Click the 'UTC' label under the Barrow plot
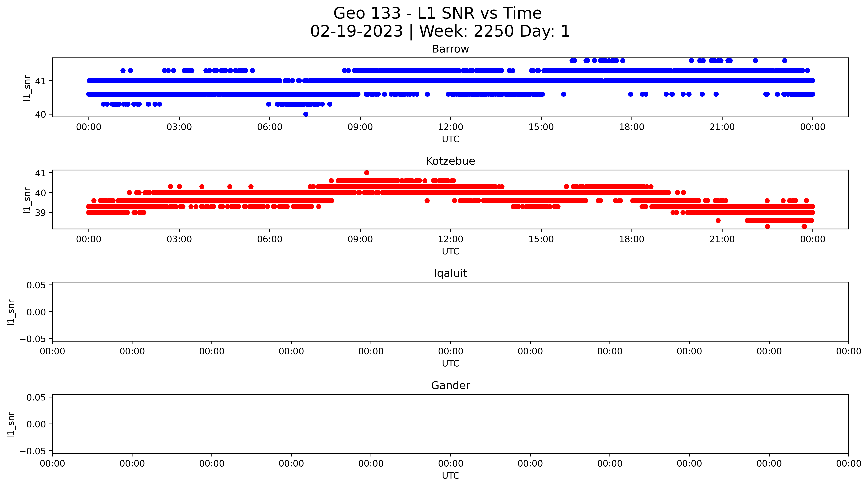Image resolution: width=868 pixels, height=487 pixels. coord(451,139)
